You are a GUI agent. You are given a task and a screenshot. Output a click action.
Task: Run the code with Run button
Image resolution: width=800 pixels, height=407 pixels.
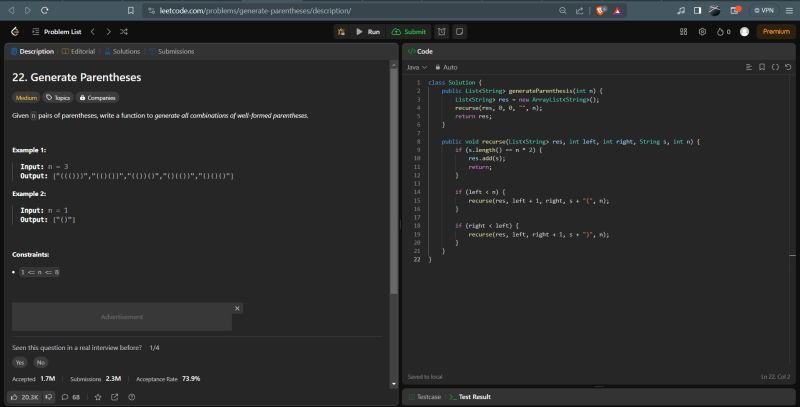[x=368, y=32]
